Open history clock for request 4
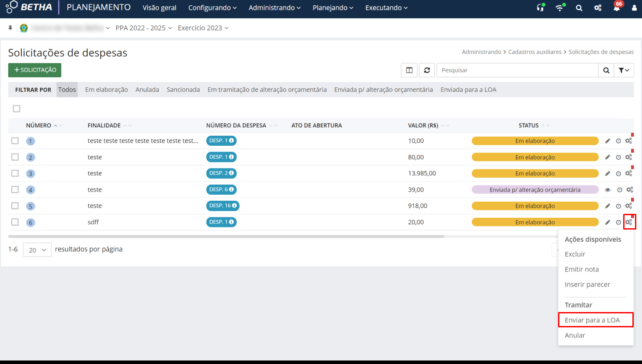 pyautogui.click(x=619, y=190)
